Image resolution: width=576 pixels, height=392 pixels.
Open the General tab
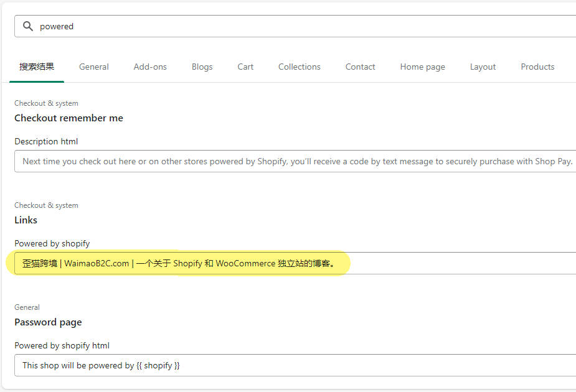tap(94, 67)
